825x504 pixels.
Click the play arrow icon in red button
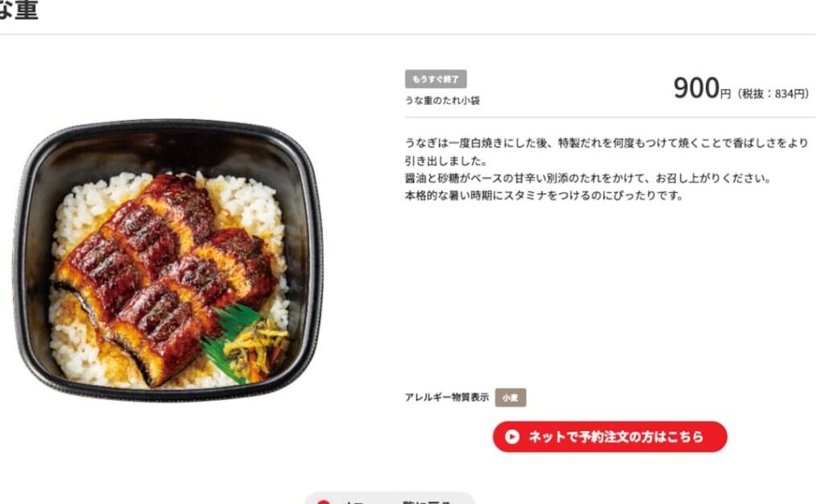tap(512, 436)
